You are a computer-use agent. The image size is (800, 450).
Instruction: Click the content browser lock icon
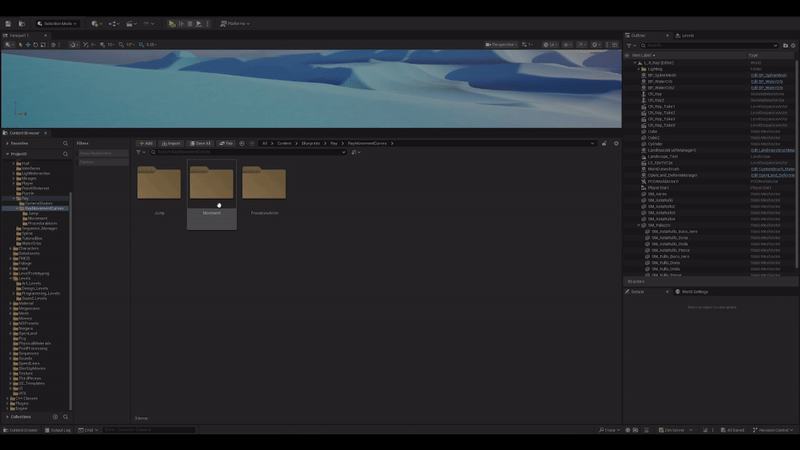604,143
